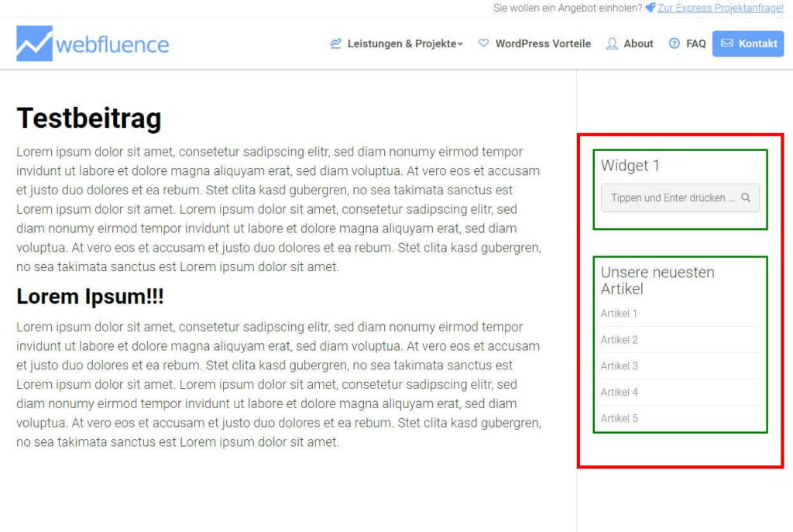Open the Artikel 5 link
The image size is (793, 532).
click(x=619, y=418)
